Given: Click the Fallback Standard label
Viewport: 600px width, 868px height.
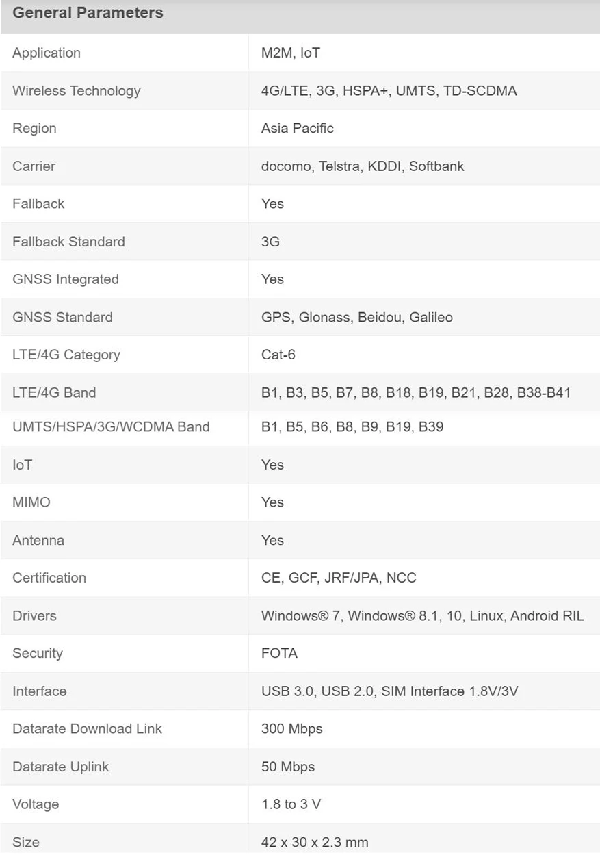Looking at the screenshot, I should click(68, 241).
